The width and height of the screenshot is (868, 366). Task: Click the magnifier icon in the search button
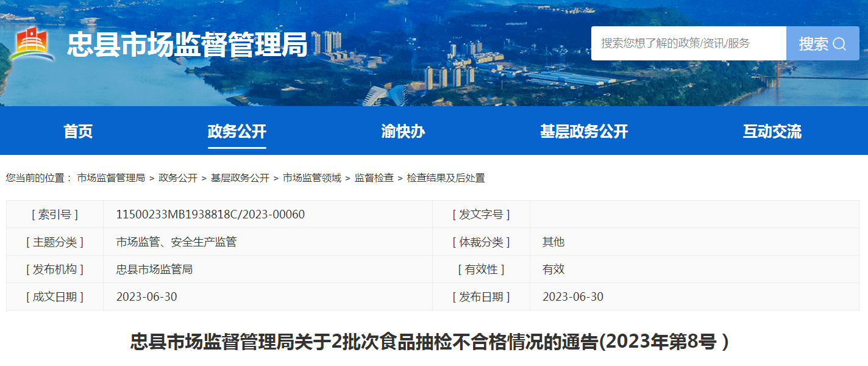tap(839, 44)
